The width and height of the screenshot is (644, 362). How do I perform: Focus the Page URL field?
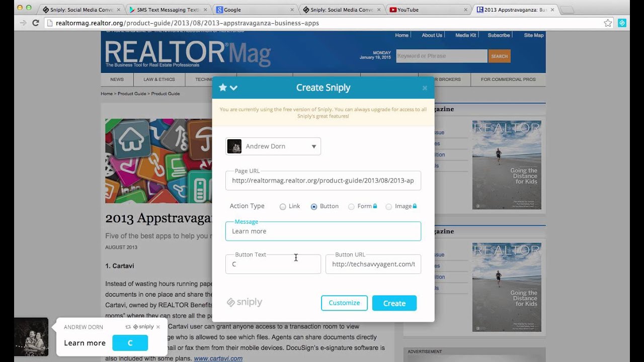point(323,180)
